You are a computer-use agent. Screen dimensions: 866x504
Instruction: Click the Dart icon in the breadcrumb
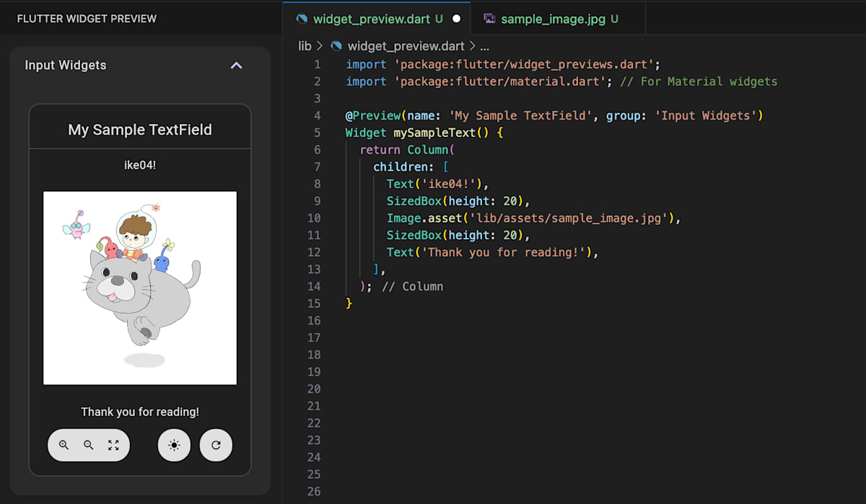(336, 46)
